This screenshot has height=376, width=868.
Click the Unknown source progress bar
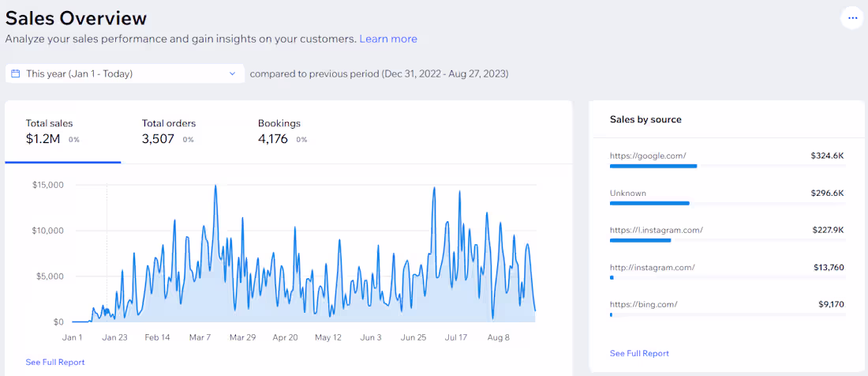(728, 203)
